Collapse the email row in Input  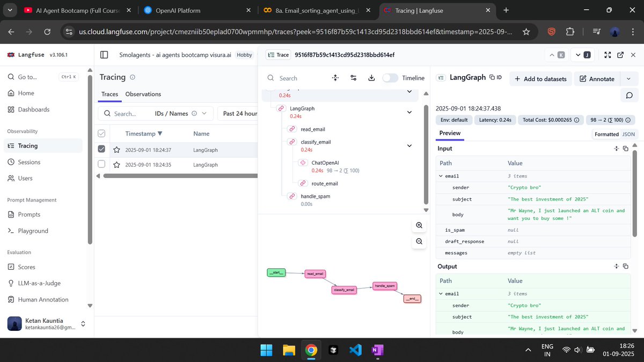point(441,176)
